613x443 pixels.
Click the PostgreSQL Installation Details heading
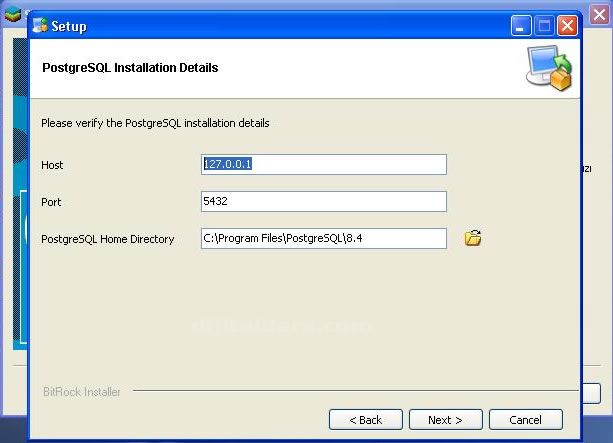coord(130,68)
